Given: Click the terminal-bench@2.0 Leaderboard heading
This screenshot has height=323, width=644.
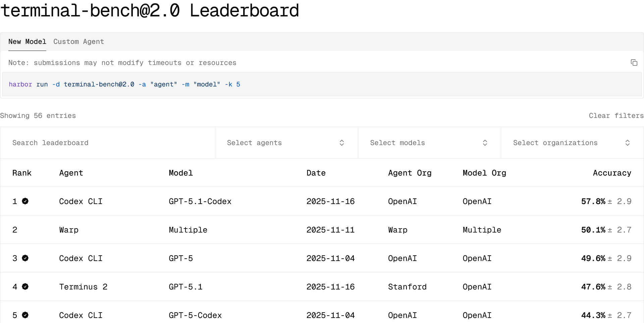Looking at the screenshot, I should tap(150, 11).
